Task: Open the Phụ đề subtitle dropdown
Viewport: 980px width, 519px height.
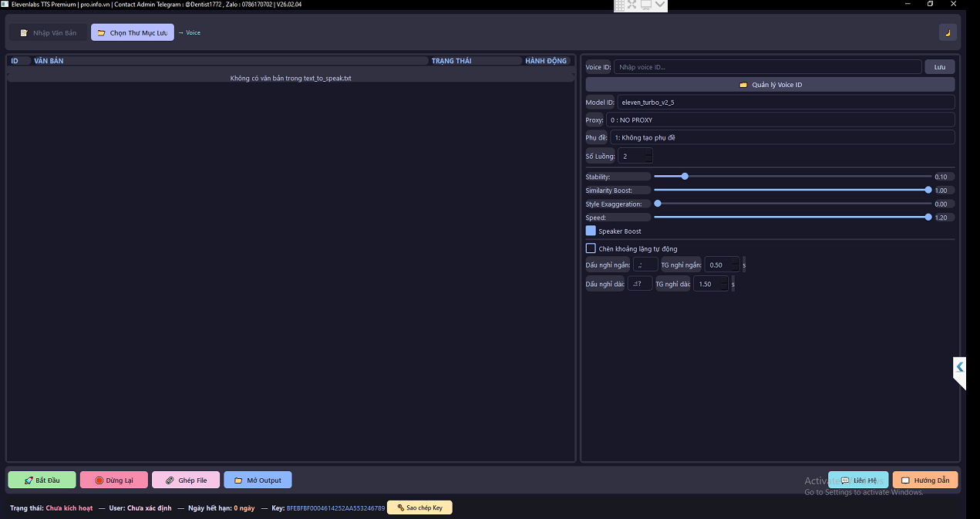Action: tap(782, 138)
